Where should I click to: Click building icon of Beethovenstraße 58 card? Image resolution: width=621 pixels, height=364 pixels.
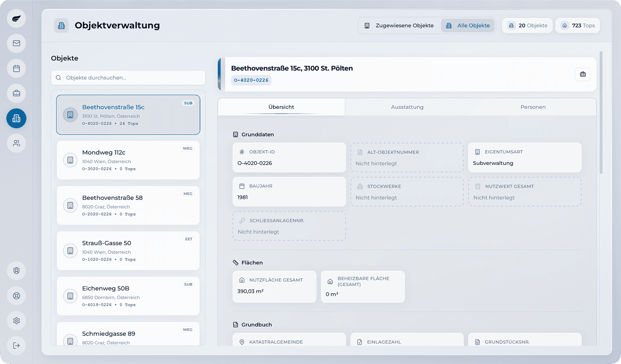(70, 205)
